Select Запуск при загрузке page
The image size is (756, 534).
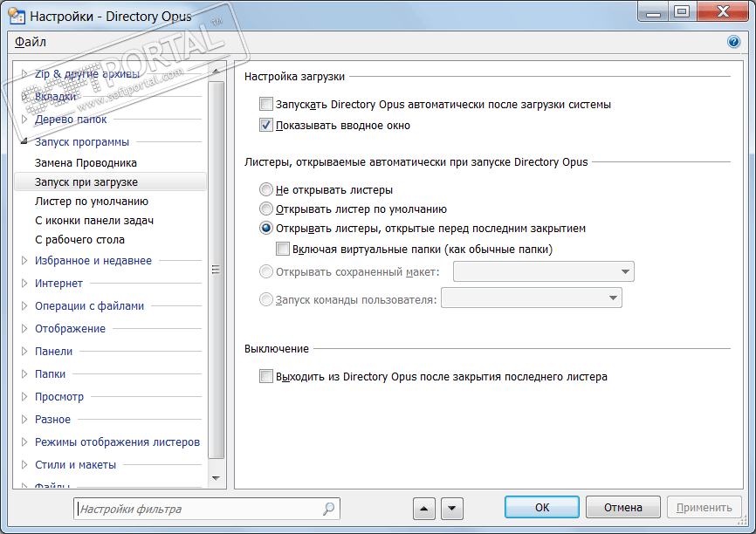click(110, 182)
